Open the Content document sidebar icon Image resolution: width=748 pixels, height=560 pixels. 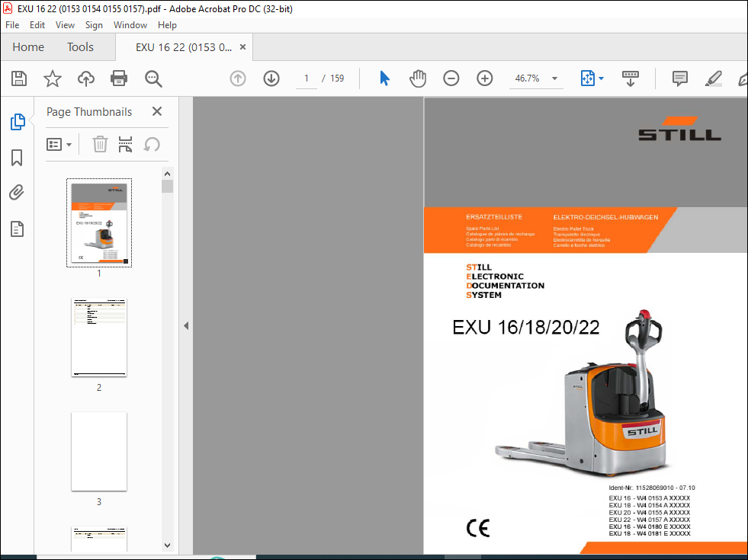(18, 229)
